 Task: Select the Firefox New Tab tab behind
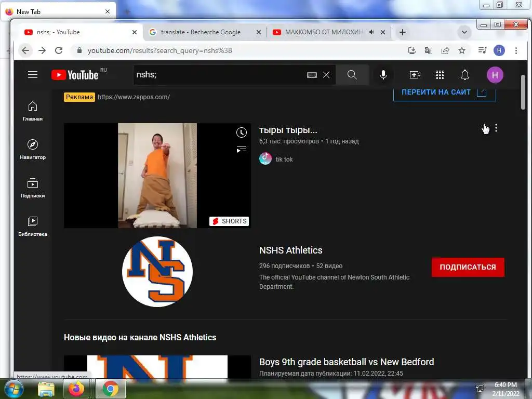58,11
